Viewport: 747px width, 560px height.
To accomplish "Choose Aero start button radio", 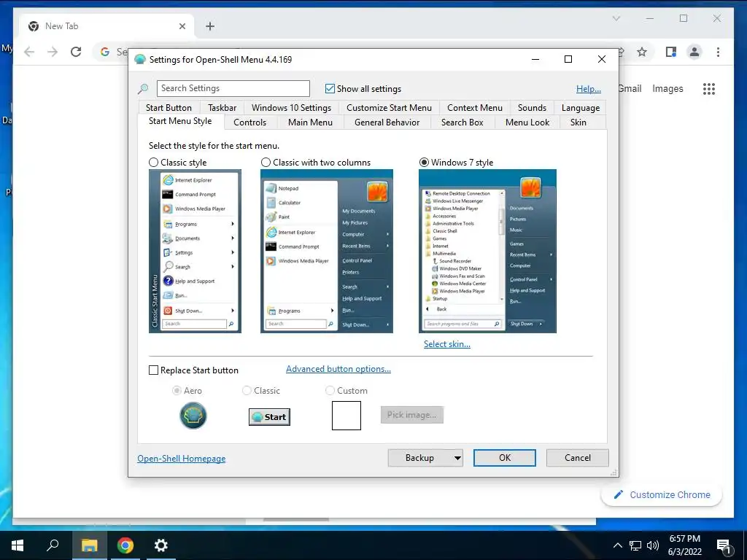I will tap(177, 391).
